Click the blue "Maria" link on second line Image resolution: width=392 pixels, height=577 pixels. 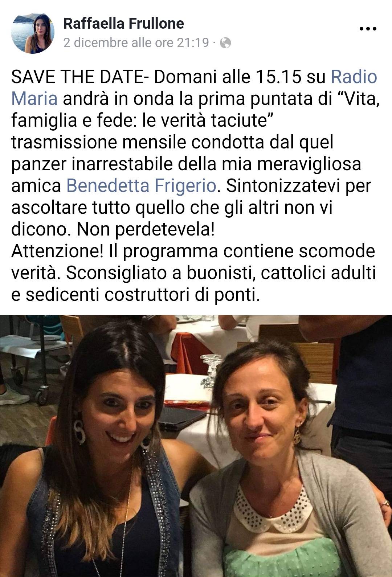click(34, 98)
